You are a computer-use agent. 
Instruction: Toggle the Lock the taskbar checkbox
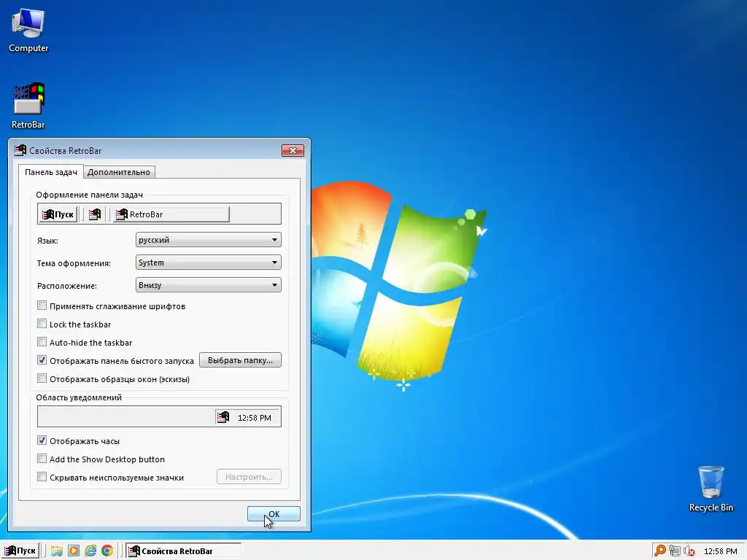[x=42, y=324]
